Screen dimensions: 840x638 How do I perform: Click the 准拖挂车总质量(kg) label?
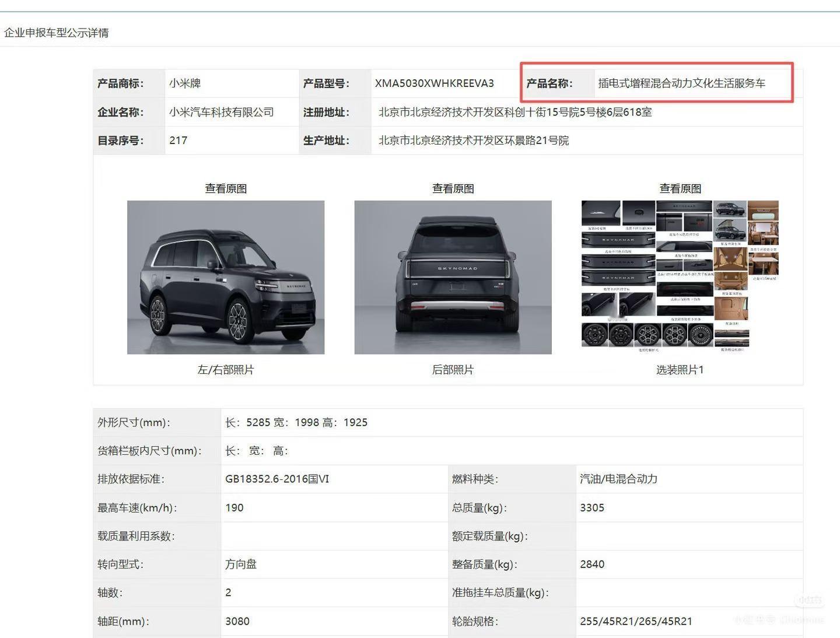point(501,593)
